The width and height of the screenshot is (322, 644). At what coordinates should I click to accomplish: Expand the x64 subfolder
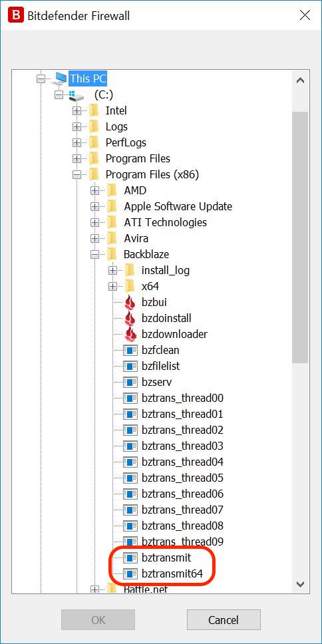coord(113,286)
